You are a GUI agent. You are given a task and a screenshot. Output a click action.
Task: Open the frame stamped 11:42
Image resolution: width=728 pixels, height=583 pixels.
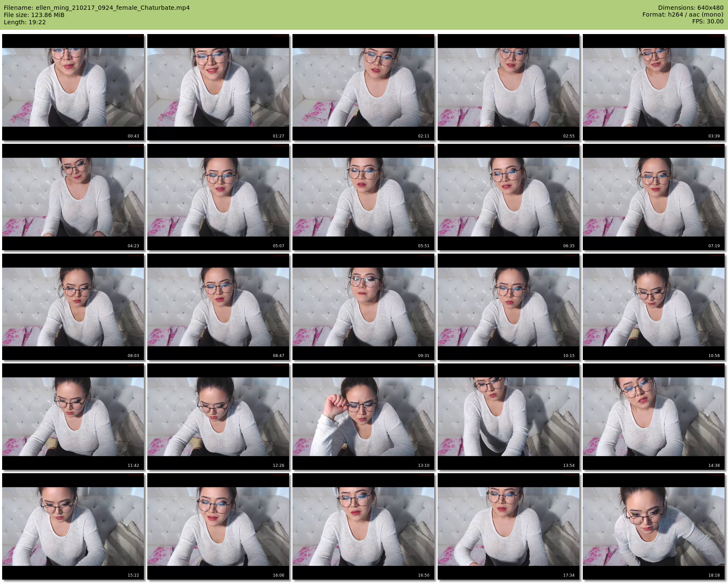coord(73,417)
